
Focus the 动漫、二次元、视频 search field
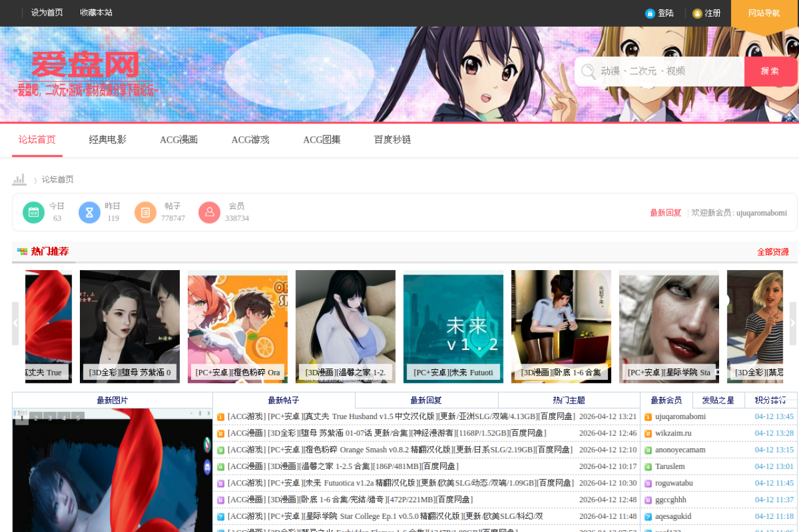(x=668, y=71)
